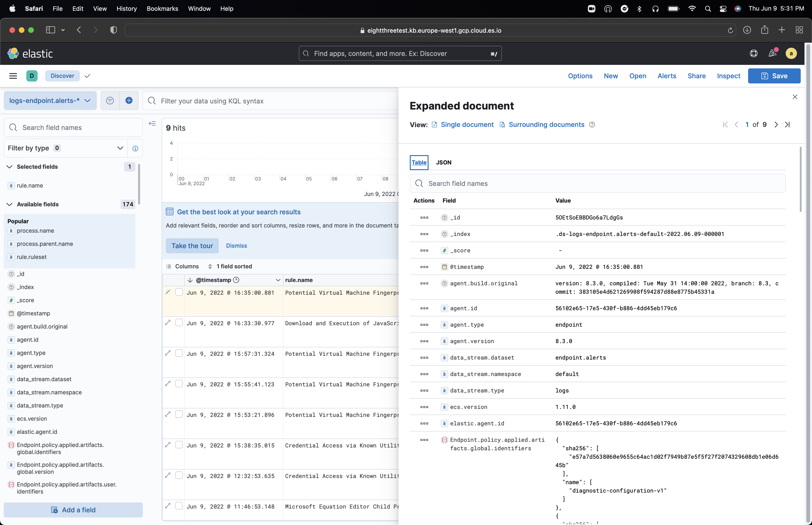Open the Kibana main navigation menu
The image size is (812, 525).
pos(13,76)
